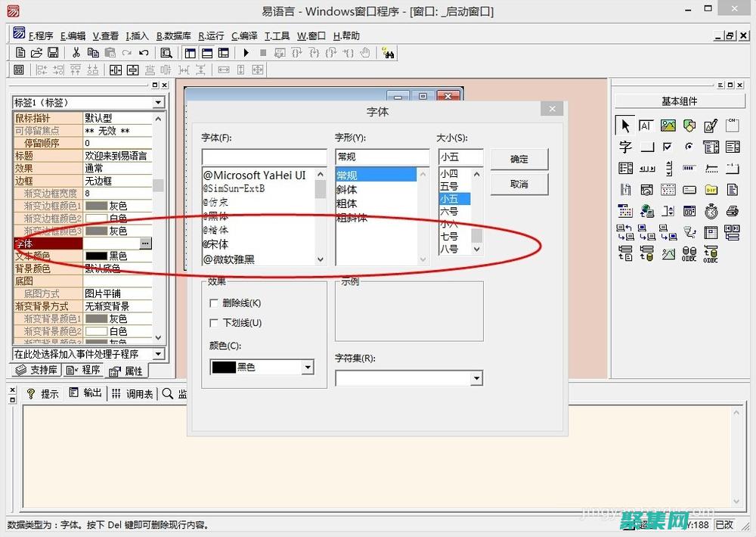Select the 字 label component icon
This screenshot has width=756, height=537.
pyautogui.click(x=625, y=147)
